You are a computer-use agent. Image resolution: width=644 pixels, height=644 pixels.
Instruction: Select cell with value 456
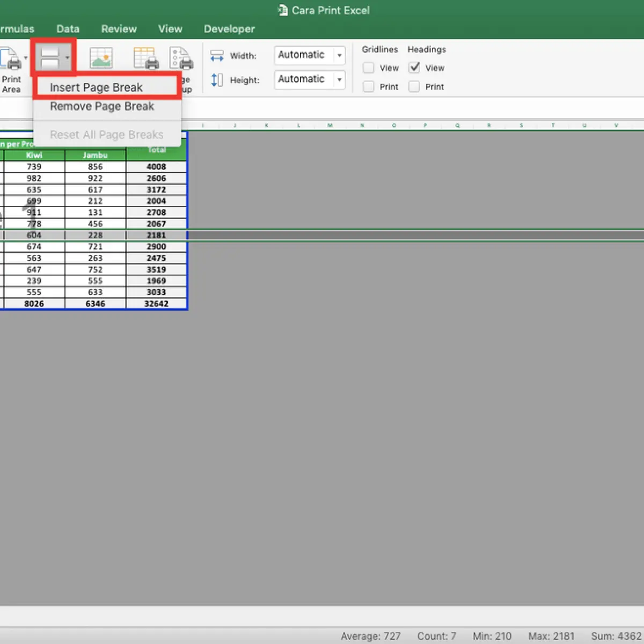(x=96, y=224)
